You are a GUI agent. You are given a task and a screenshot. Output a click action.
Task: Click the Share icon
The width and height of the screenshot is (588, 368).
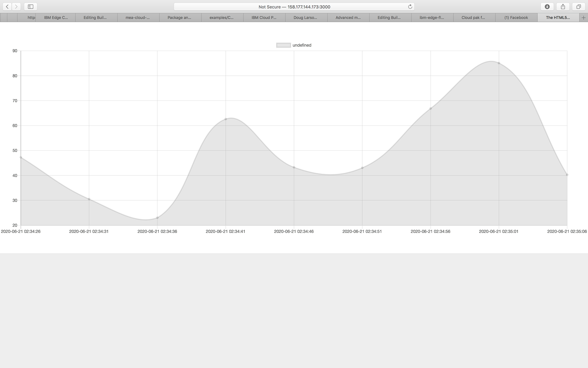[x=563, y=6]
